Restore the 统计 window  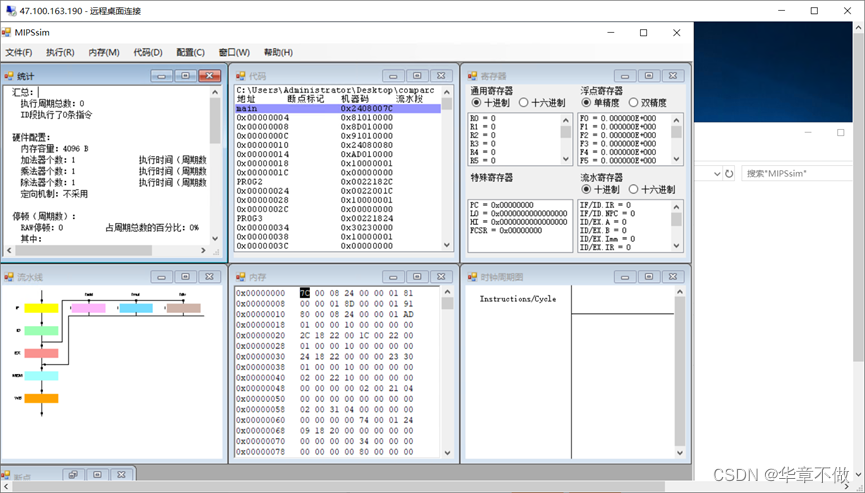(x=185, y=76)
